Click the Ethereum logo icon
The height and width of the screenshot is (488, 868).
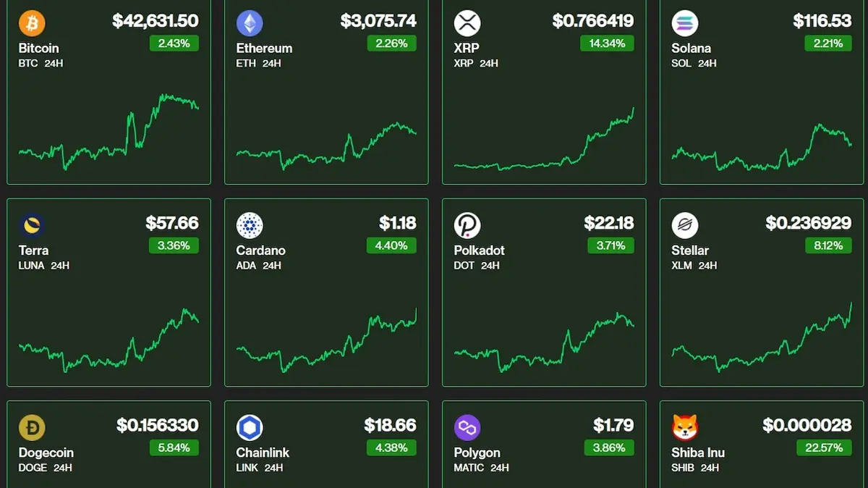click(250, 23)
